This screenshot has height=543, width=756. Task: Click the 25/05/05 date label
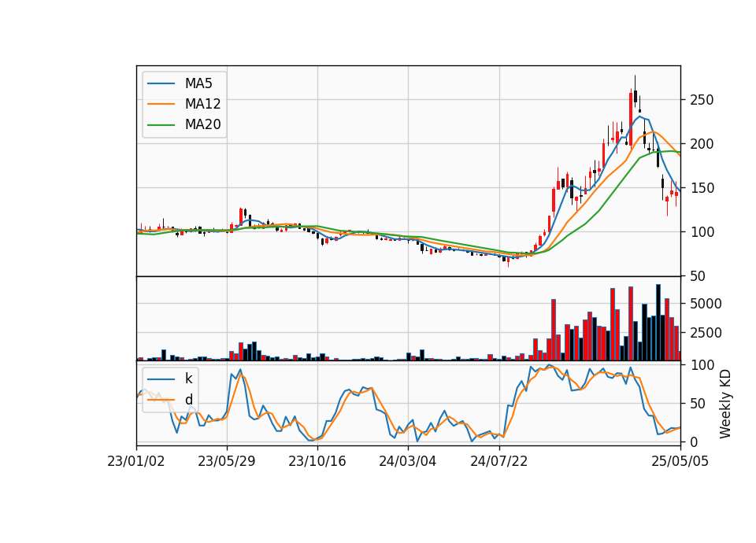(680, 461)
